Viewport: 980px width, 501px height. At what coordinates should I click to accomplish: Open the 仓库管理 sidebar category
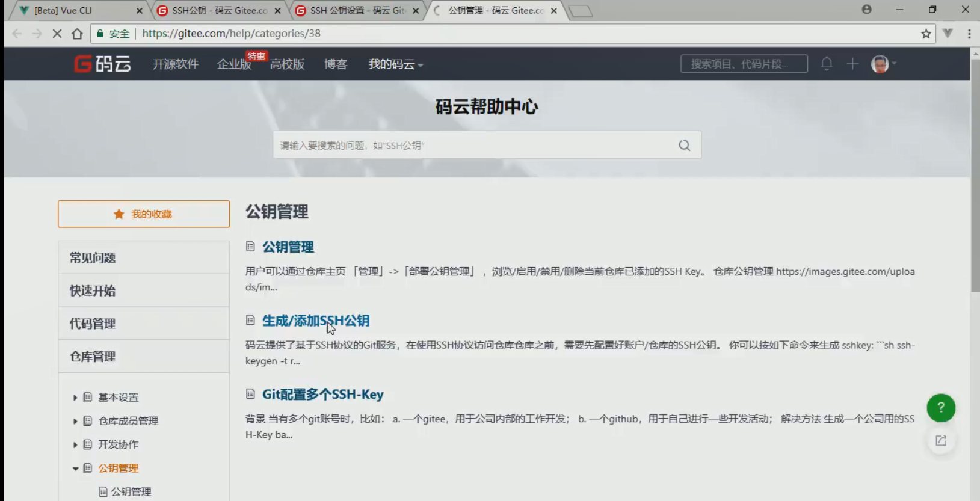pyautogui.click(x=144, y=357)
